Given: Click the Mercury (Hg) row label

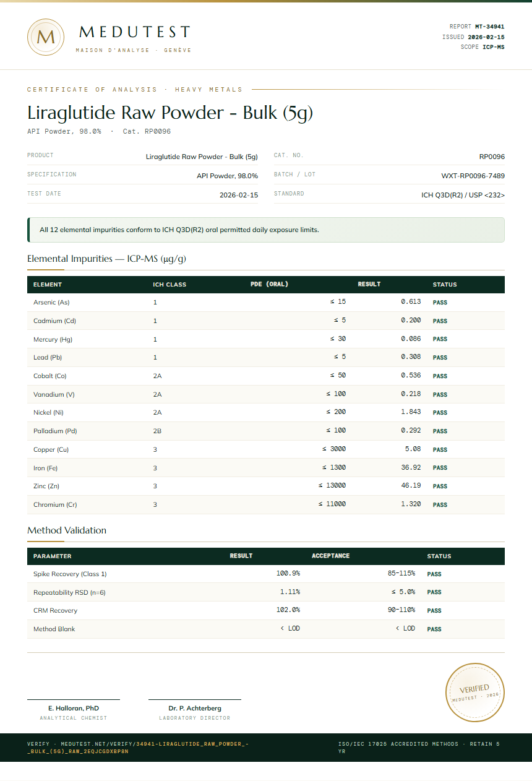Looking at the screenshot, I should 53,339.
